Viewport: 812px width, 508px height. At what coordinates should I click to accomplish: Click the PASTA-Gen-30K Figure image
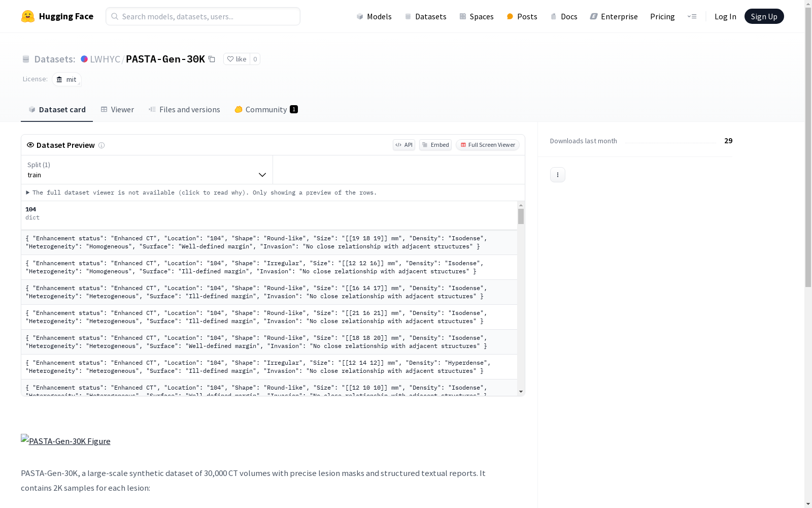tap(65, 441)
